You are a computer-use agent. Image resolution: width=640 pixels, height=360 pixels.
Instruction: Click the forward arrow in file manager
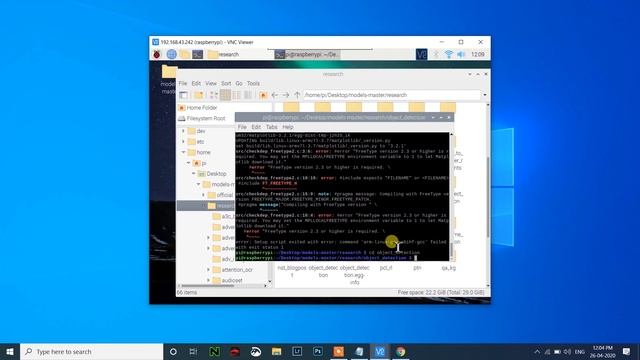286,95
